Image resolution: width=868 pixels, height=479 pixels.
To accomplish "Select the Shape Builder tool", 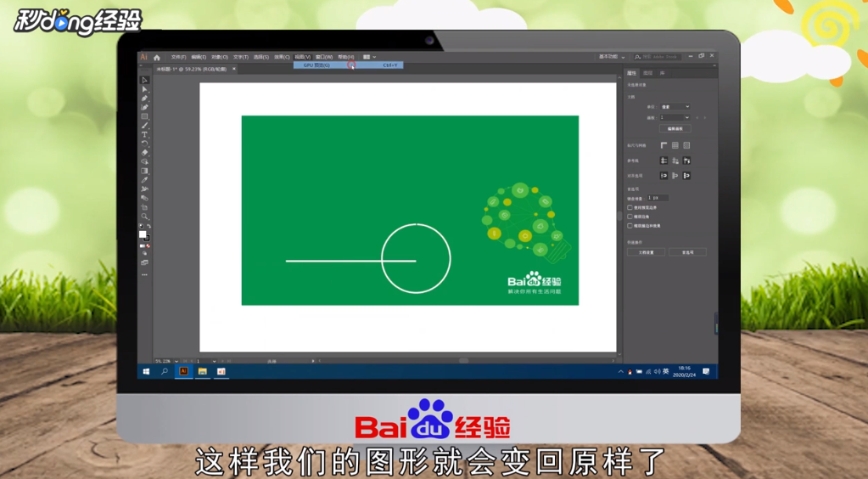I will 144,161.
